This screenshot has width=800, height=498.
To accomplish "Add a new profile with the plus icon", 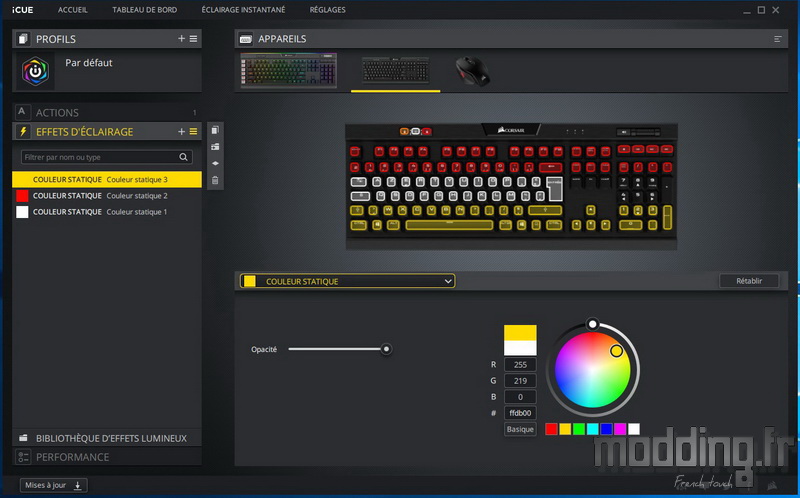I will click(181, 39).
